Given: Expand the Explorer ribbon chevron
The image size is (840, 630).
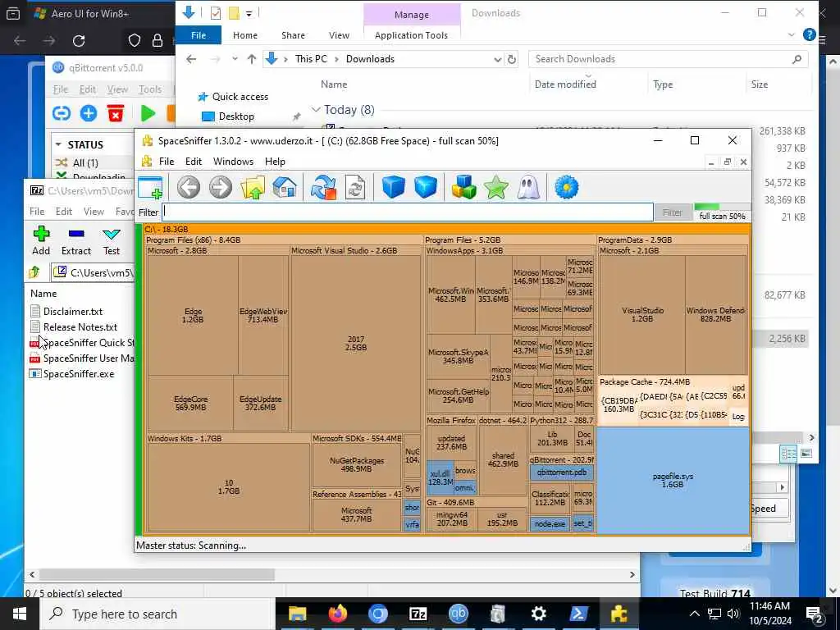Looking at the screenshot, I should (792, 34).
